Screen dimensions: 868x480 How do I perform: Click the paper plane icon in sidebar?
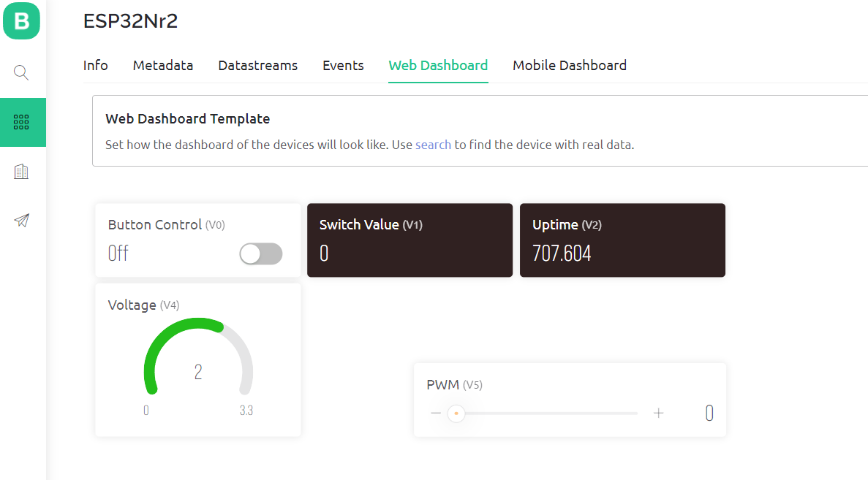pyautogui.click(x=21, y=221)
